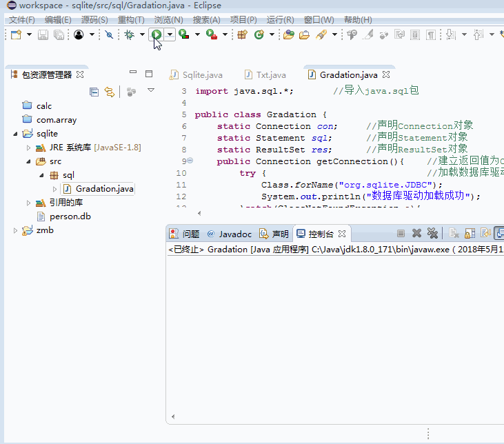The width and height of the screenshot is (504, 444).
Task: Open the 帮助(H) menu
Action: 358,20
